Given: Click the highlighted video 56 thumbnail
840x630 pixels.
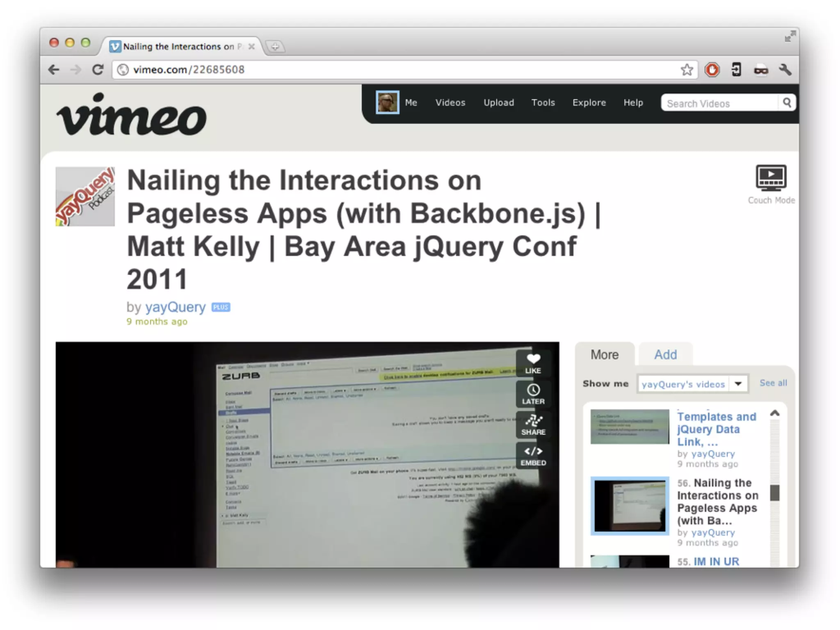Looking at the screenshot, I should tap(630, 506).
